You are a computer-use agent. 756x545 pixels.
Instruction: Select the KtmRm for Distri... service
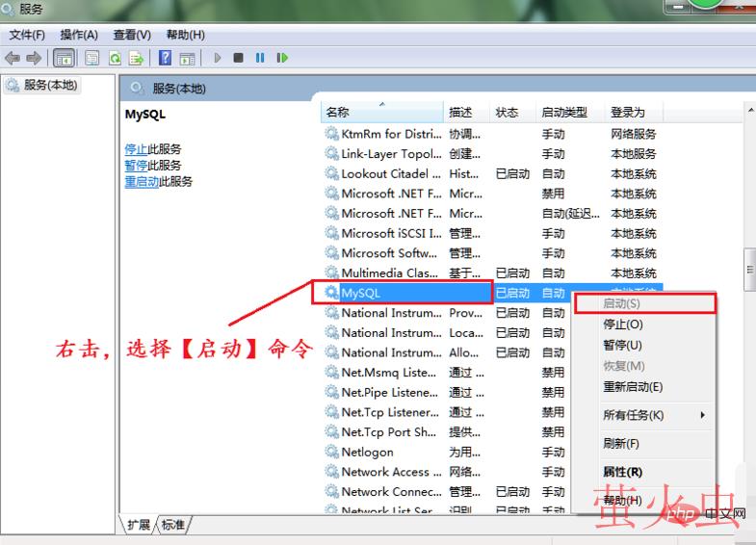(492, 134)
